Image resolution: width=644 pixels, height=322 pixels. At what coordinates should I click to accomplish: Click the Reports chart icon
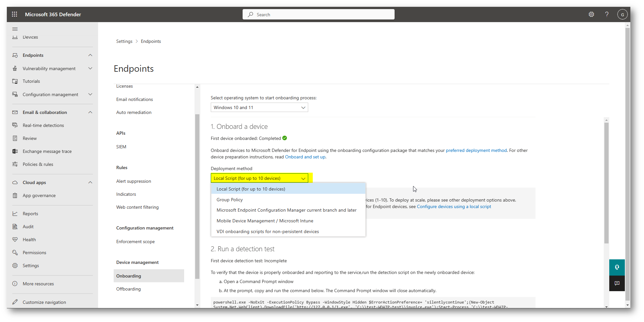(x=15, y=214)
